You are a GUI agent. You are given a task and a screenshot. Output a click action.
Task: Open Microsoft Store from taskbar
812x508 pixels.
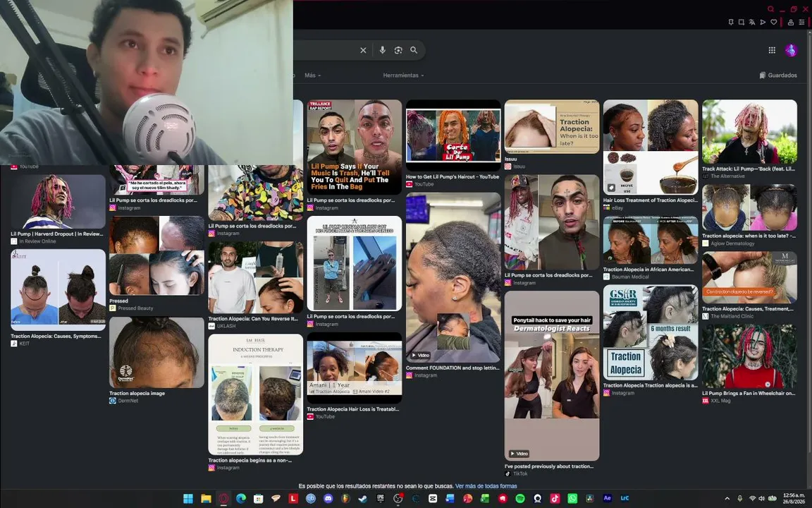pos(259,499)
